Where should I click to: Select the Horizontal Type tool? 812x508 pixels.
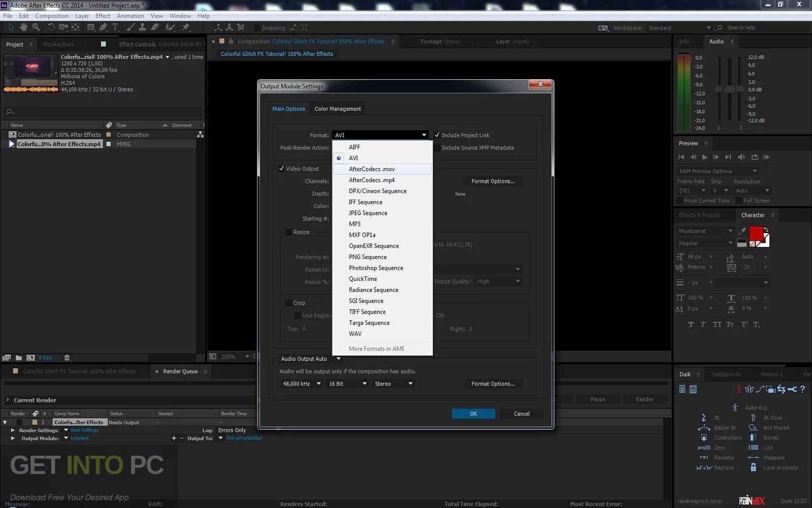(115, 27)
